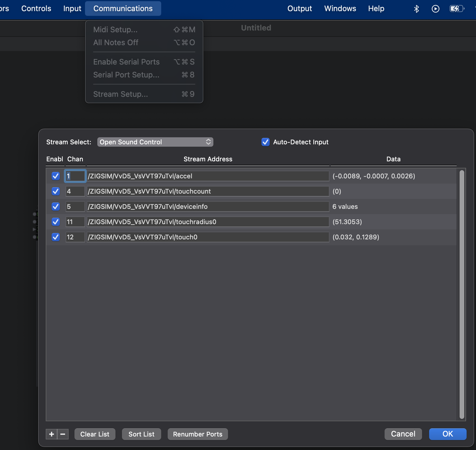Click the touchradius0 stream address field
This screenshot has height=450, width=476.
tap(208, 222)
